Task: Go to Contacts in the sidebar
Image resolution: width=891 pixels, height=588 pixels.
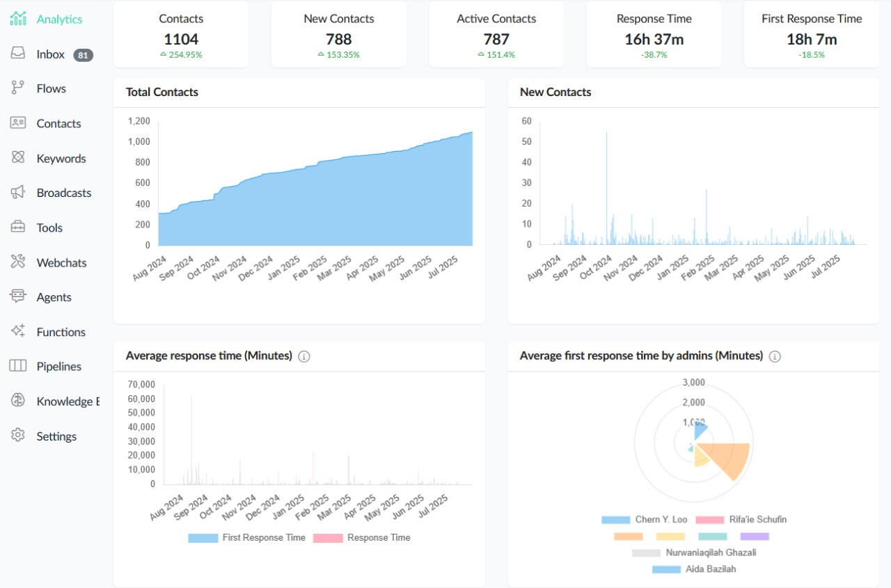Action: (58, 123)
